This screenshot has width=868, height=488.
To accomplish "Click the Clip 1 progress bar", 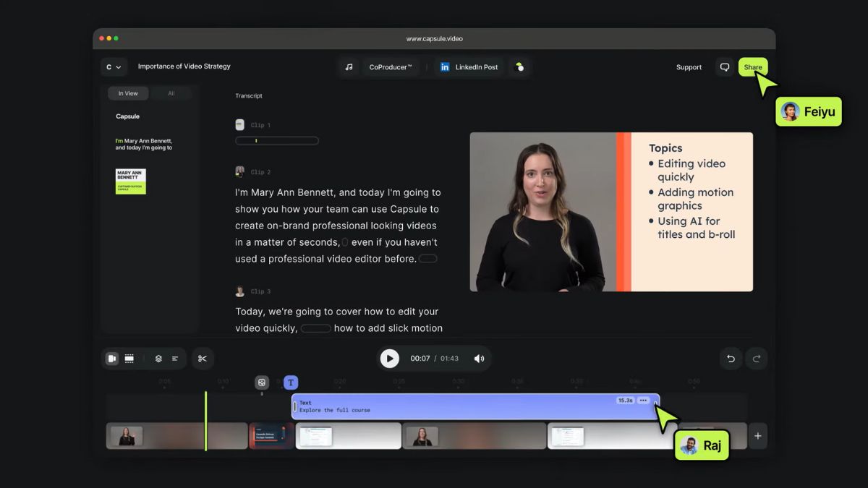I will coord(277,141).
